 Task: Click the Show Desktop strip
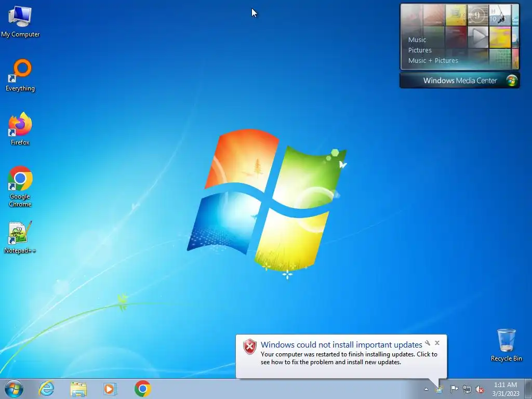(528, 389)
